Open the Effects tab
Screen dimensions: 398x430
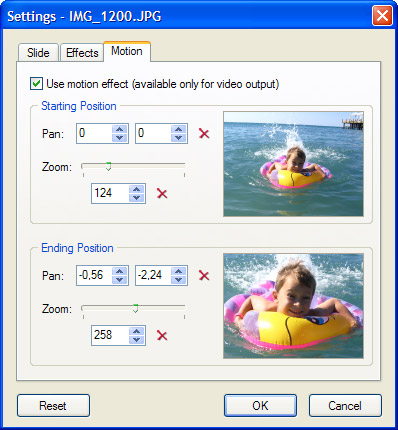pyautogui.click(x=82, y=53)
